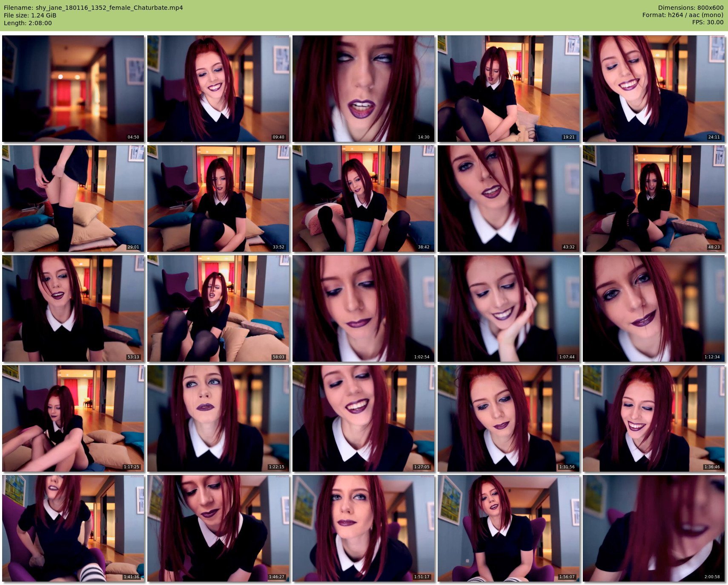The image size is (728, 585).
Task: Select the thumbnail timestamped 1:31:56
Action: click(x=509, y=418)
